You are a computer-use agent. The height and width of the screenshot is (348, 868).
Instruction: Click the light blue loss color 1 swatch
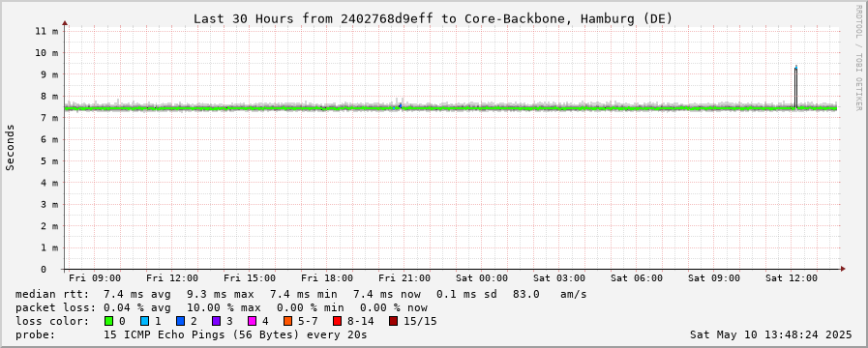(144, 321)
